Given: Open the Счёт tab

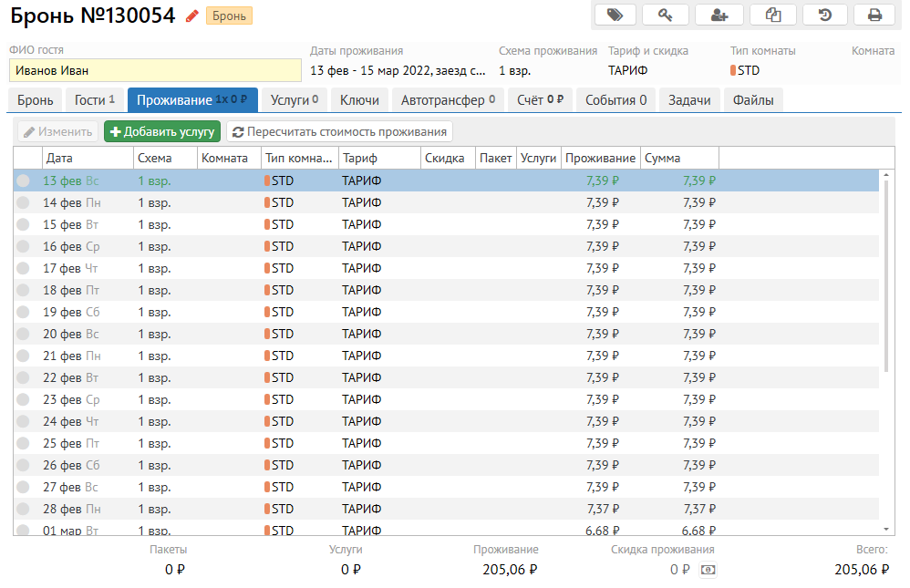Looking at the screenshot, I should tap(541, 100).
